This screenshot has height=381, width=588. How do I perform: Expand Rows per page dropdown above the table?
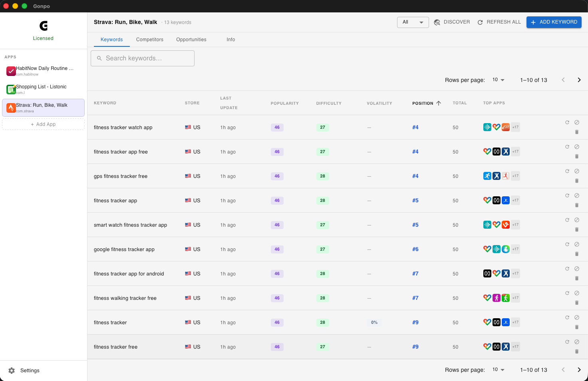coord(498,80)
